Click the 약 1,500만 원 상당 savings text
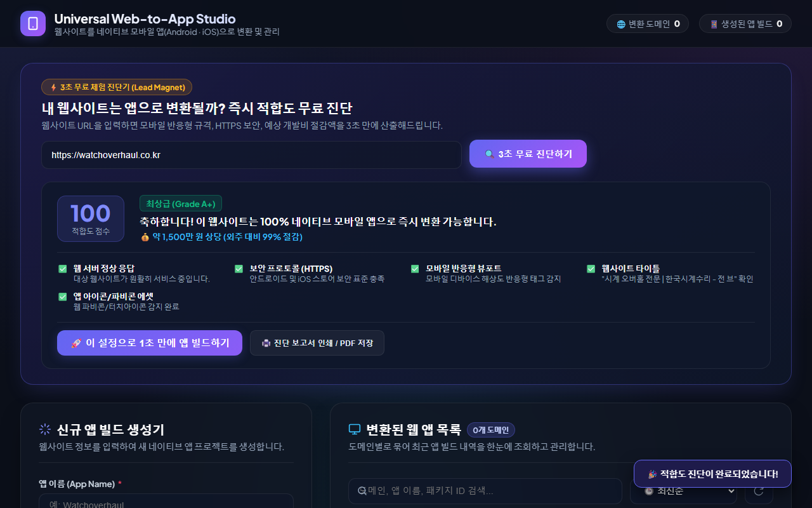The width and height of the screenshot is (812, 508). [227, 237]
